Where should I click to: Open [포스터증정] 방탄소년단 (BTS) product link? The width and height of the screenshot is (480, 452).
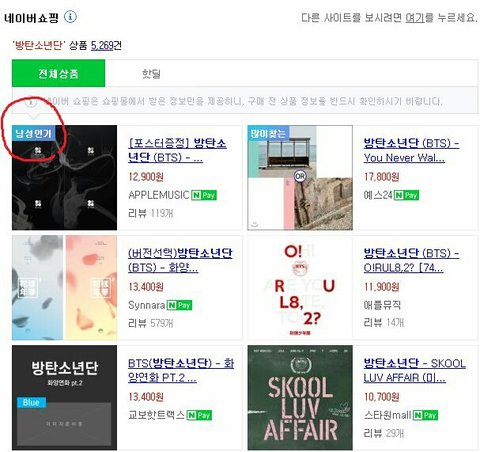178,150
